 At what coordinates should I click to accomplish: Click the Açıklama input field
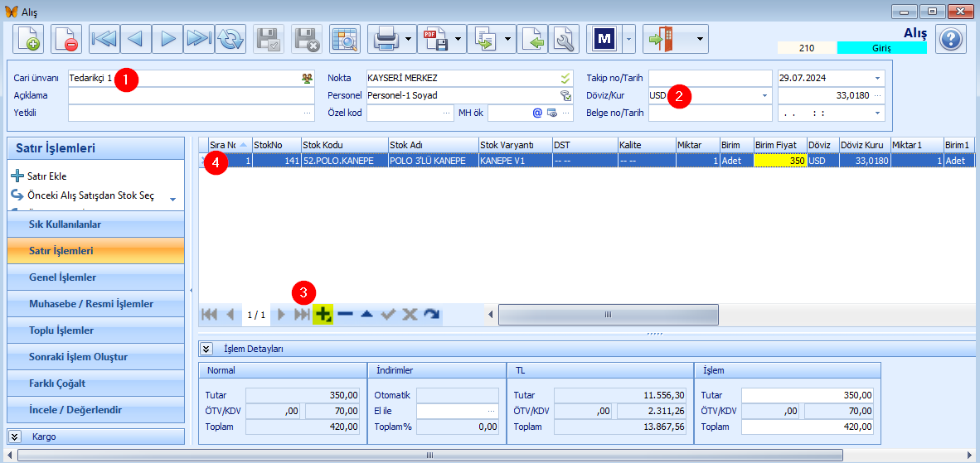click(192, 95)
